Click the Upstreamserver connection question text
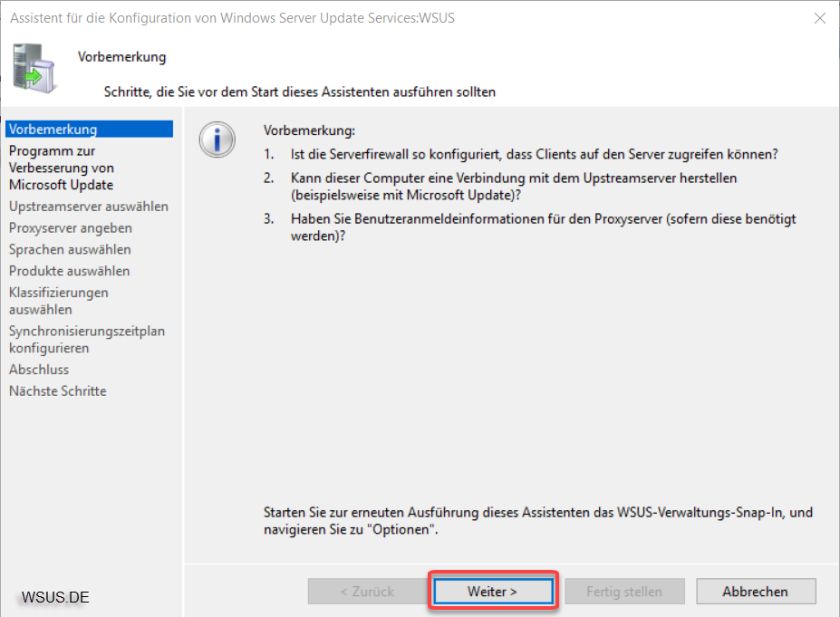Image resolution: width=840 pixels, height=617 pixels. (x=514, y=186)
